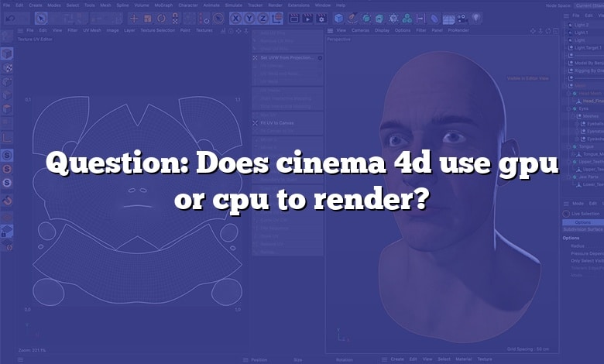Collapse the Tongue group expander

(569, 146)
